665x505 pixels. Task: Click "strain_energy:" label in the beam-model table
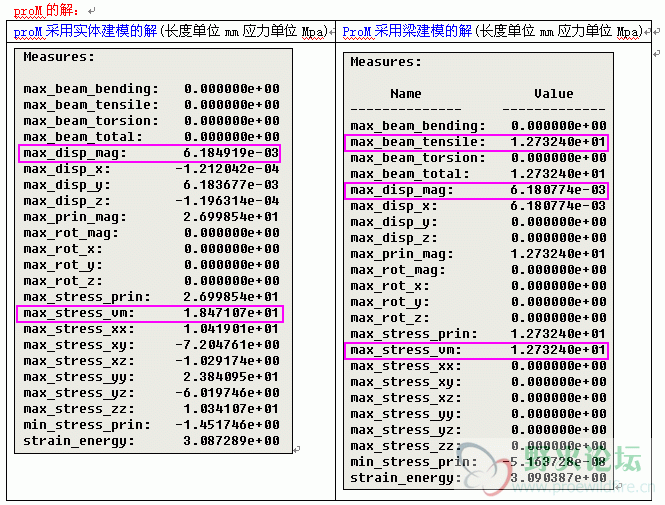pyautogui.click(x=406, y=478)
